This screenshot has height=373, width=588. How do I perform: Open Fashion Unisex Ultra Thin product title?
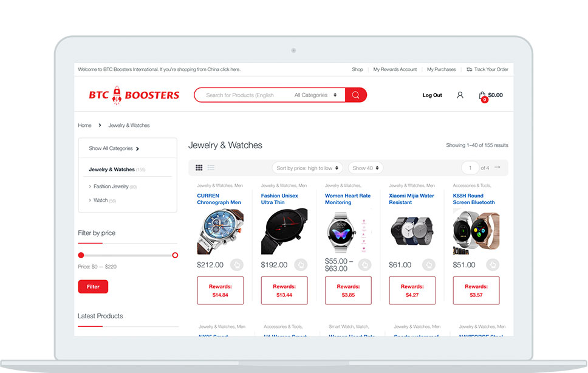click(279, 199)
